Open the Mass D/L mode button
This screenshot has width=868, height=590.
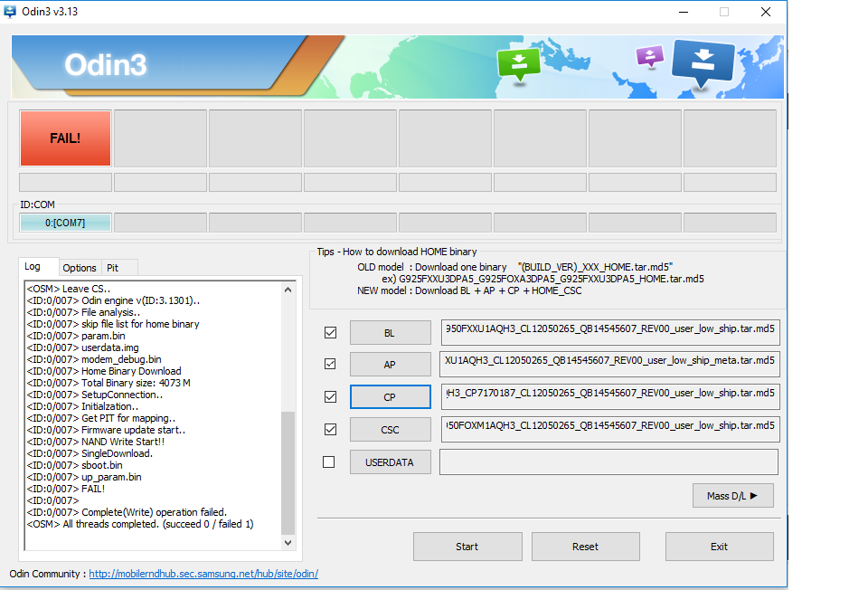(733, 496)
